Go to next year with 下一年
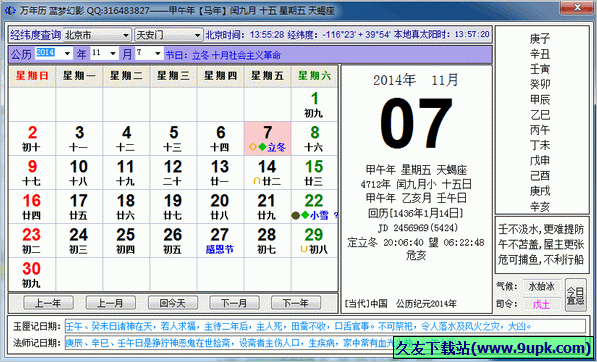The height and width of the screenshot is (362, 597). 296,303
